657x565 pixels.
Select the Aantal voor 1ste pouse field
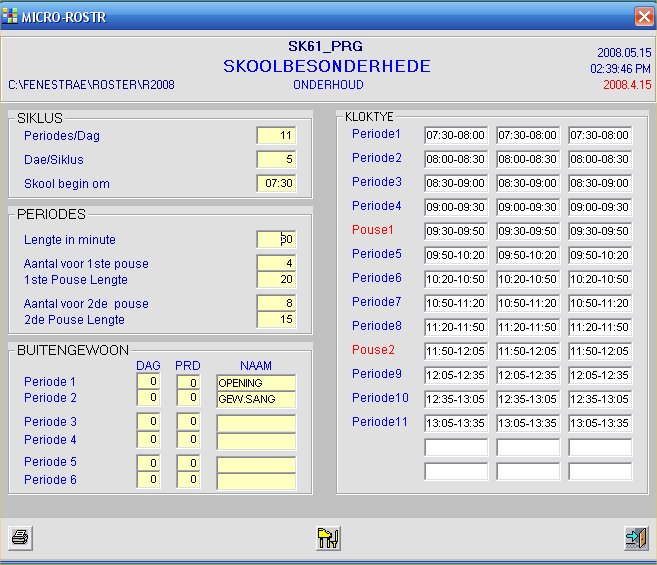pos(276,263)
